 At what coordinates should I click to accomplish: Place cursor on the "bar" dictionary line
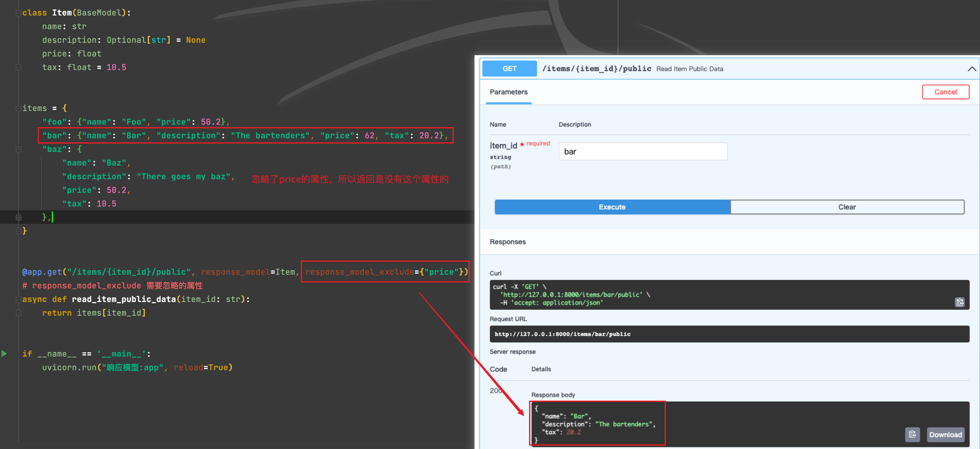pyautogui.click(x=245, y=136)
